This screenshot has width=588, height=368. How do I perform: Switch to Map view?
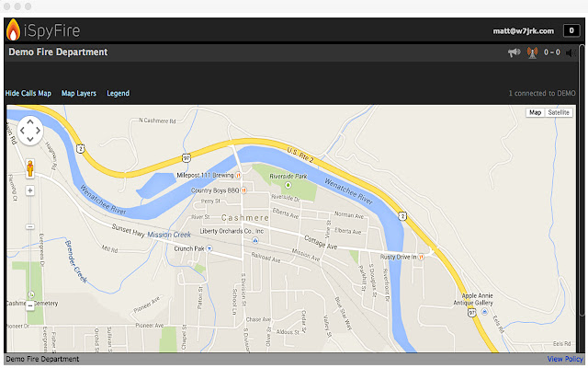click(x=535, y=112)
